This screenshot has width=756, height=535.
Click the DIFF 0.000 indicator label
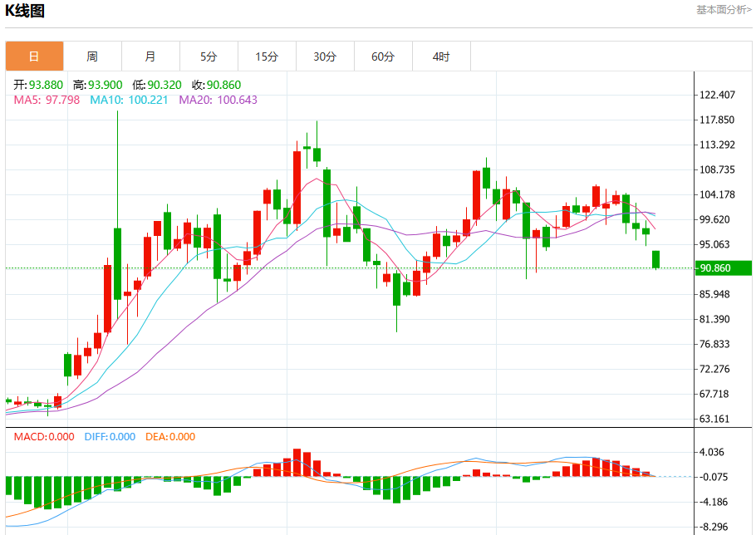click(x=110, y=437)
